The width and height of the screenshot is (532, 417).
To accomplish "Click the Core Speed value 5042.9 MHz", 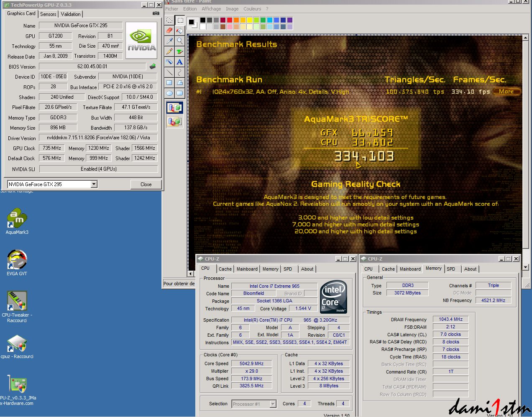I will pos(251,363).
